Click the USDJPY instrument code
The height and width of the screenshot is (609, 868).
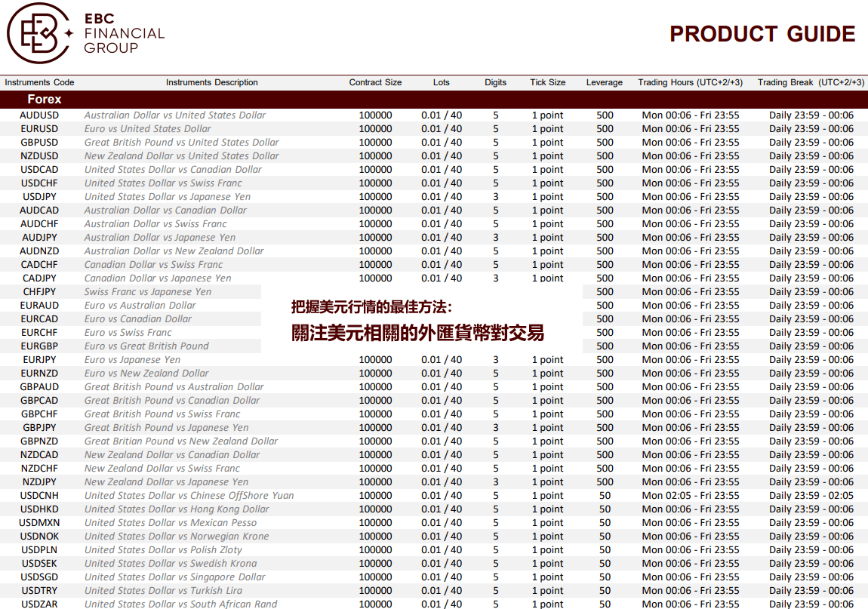(x=39, y=196)
